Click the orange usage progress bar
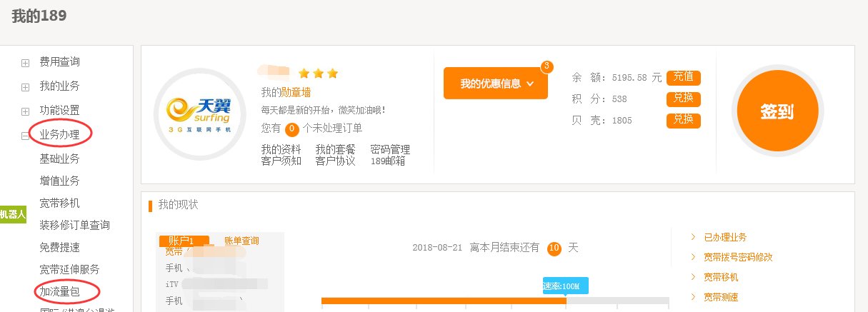Viewport: 868px width, 312px height. pyautogui.click(x=444, y=301)
